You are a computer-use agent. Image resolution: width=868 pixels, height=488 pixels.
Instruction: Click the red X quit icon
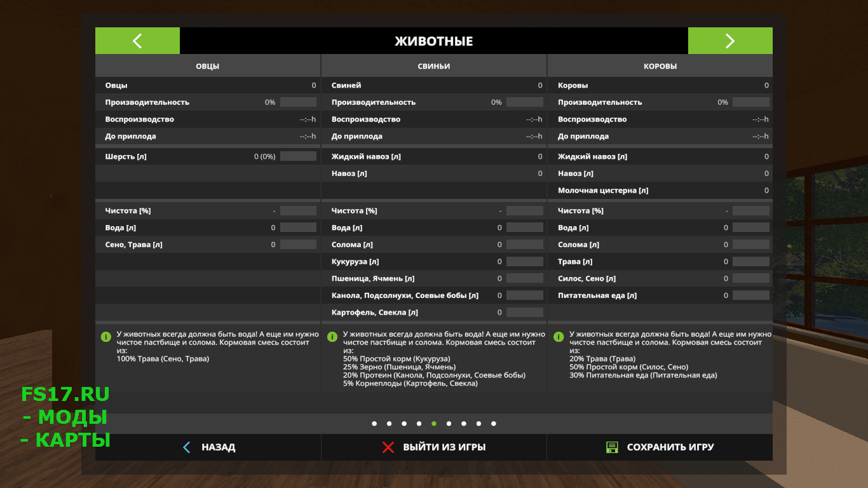coord(388,447)
